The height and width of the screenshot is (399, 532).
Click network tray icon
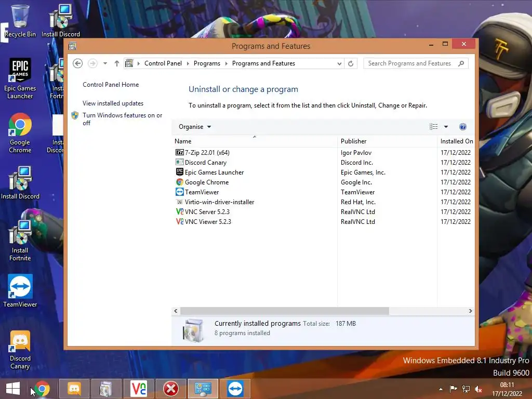[x=466, y=389]
